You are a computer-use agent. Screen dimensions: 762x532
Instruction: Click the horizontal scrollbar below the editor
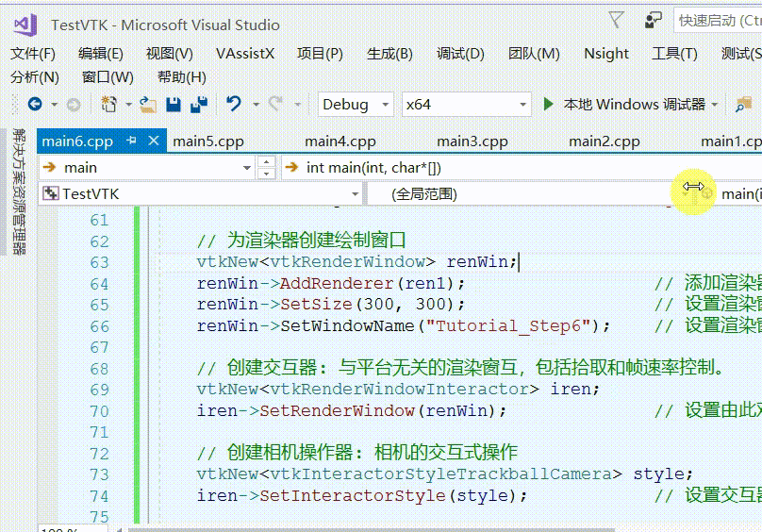[x=372, y=529]
